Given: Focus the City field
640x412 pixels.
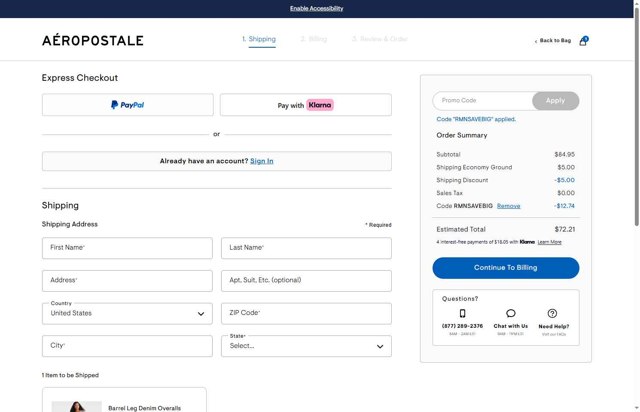Looking at the screenshot, I should (x=127, y=346).
